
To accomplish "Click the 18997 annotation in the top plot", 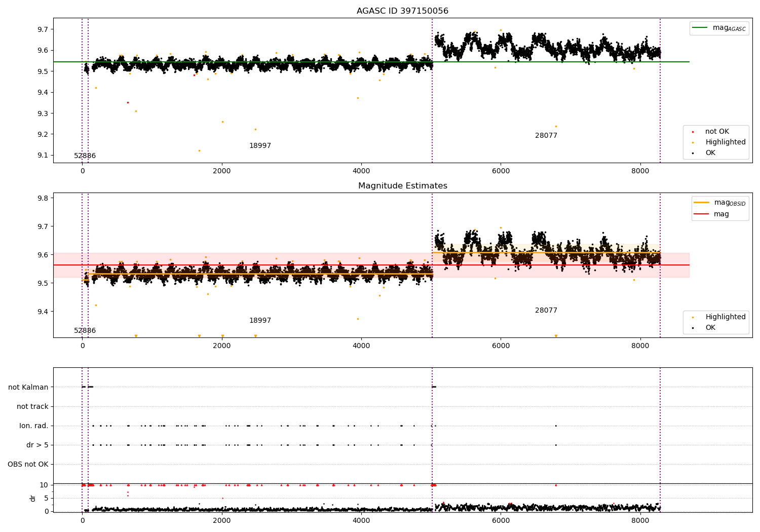I will pyautogui.click(x=260, y=146).
